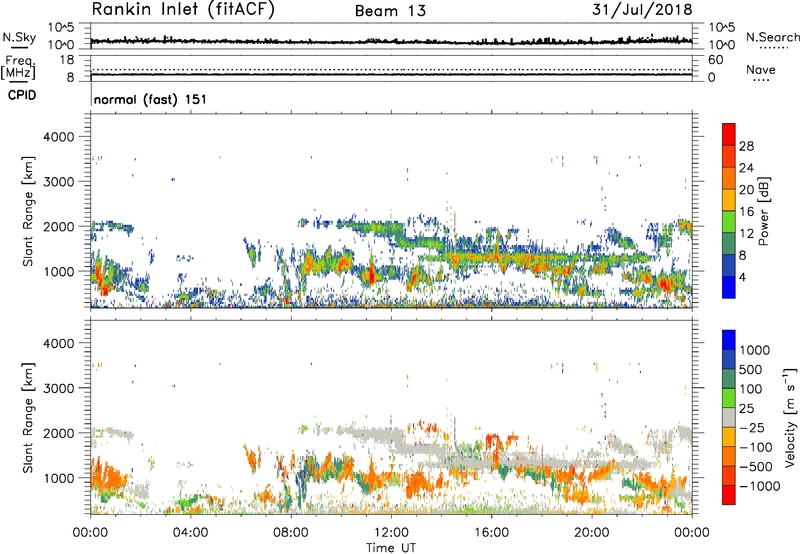Click the '20' power scale value
The image size is (800, 554).
pyautogui.click(x=746, y=190)
